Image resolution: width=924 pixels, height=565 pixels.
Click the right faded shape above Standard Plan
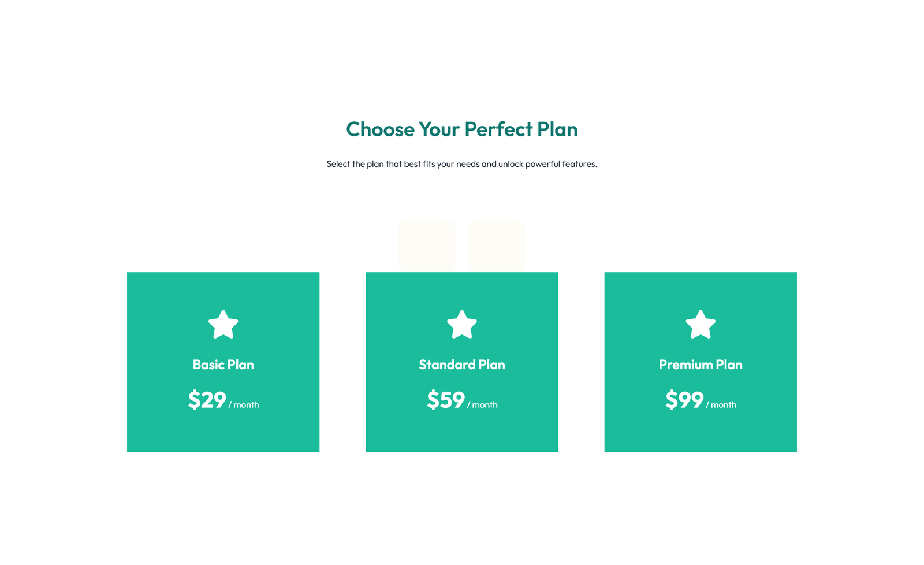tap(497, 244)
